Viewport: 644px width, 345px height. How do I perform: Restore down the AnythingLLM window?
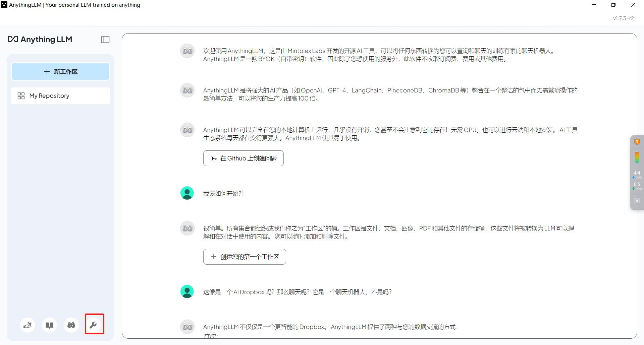click(x=613, y=5)
